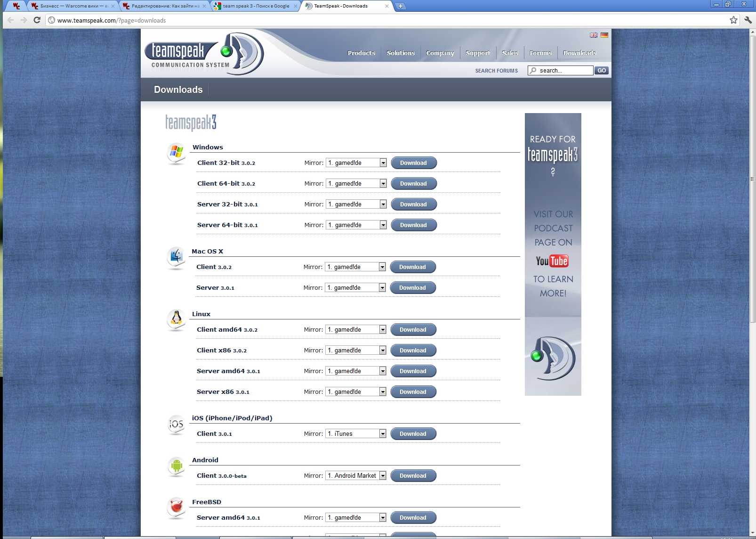Viewport: 756px width, 539px height.
Task: Open the iTunes mirror dropdown for iOS Client
Action: 356,433
